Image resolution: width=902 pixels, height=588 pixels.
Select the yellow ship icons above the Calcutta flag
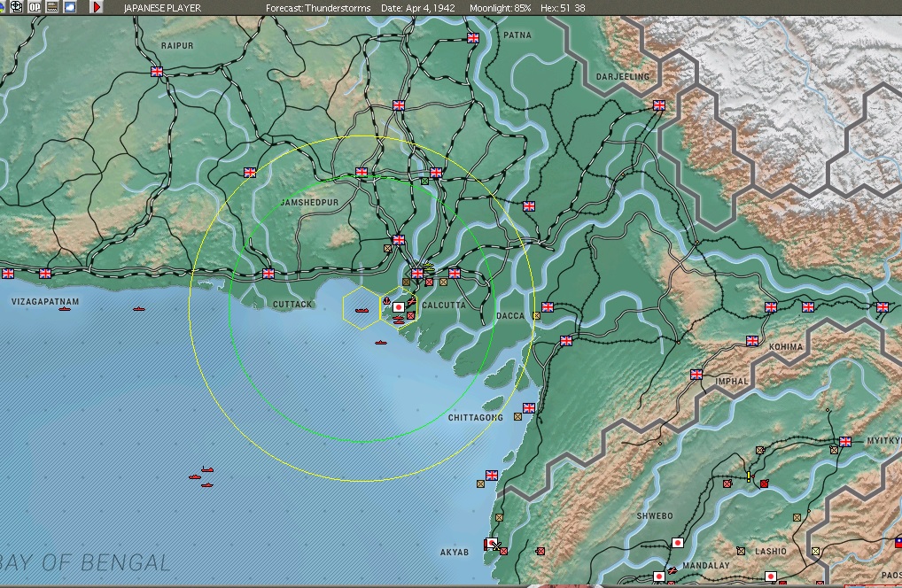pyautogui.click(x=429, y=267)
